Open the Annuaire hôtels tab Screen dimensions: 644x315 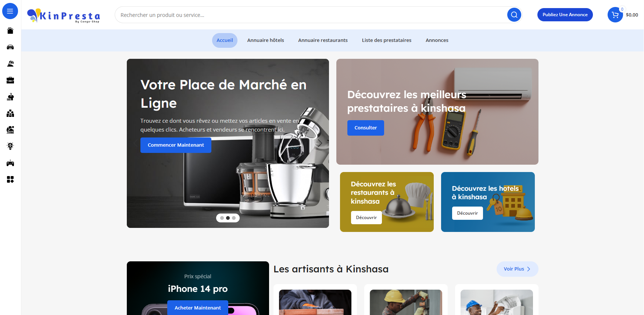point(265,40)
